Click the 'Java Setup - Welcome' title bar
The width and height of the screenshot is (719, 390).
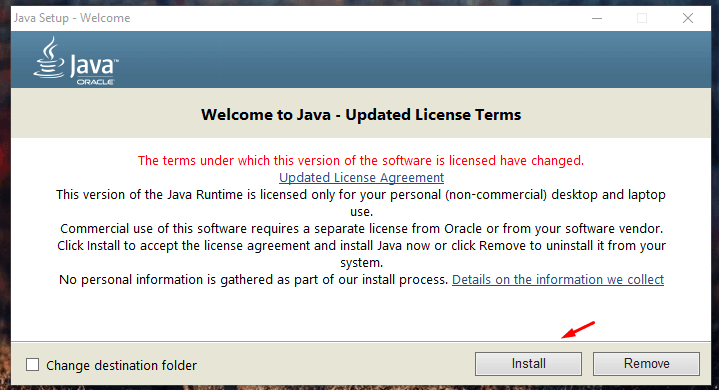(x=72, y=18)
